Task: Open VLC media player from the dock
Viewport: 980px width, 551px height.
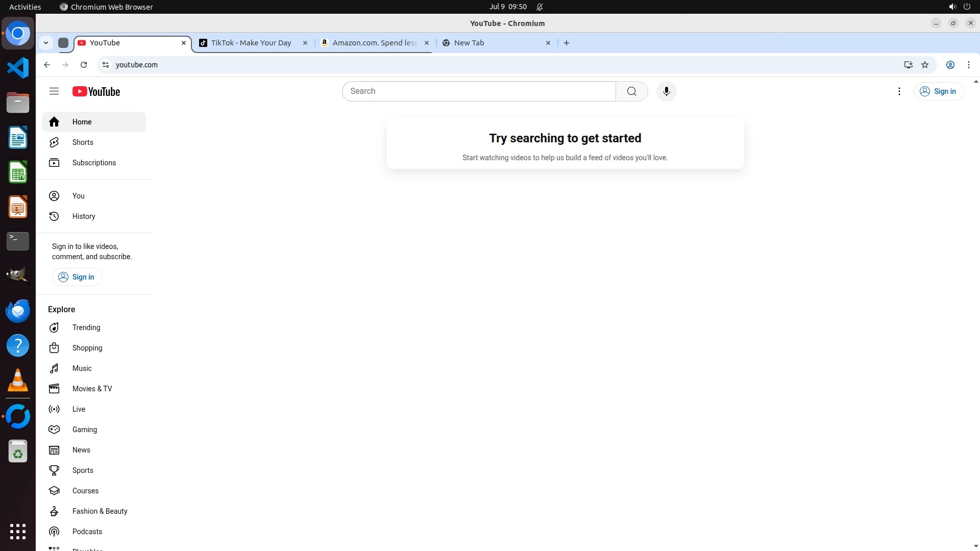Action: click(x=18, y=381)
